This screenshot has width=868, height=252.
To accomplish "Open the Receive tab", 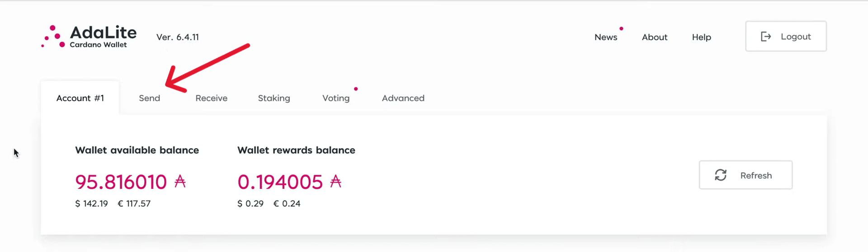I will [211, 98].
